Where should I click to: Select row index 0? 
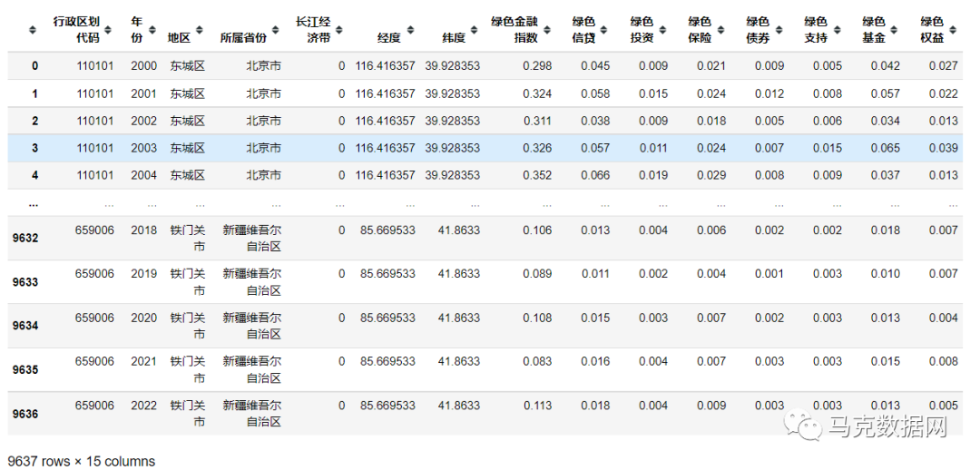[35, 66]
